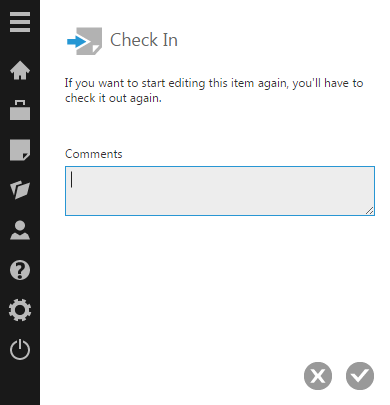This screenshot has height=405, width=390.
Task: Focus the Comments text box
Action: (x=220, y=191)
